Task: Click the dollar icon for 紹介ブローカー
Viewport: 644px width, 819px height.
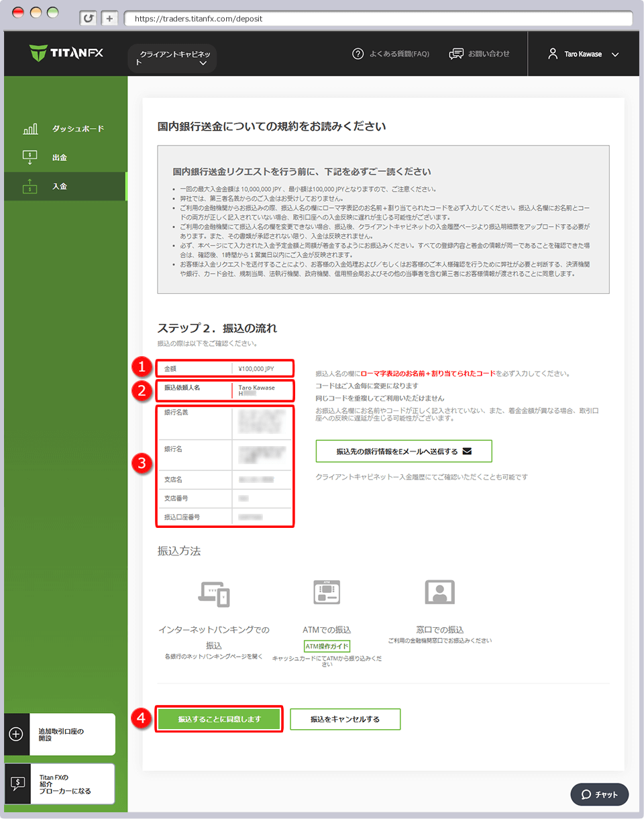Action: pos(16,783)
